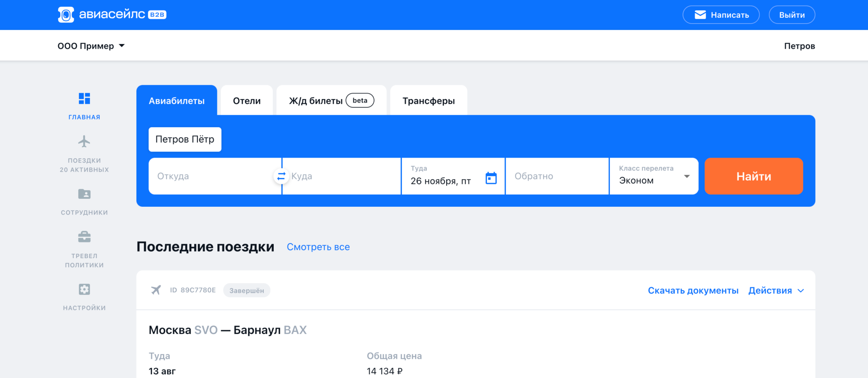
Task: Switch to the Отели tab
Action: coord(247,100)
